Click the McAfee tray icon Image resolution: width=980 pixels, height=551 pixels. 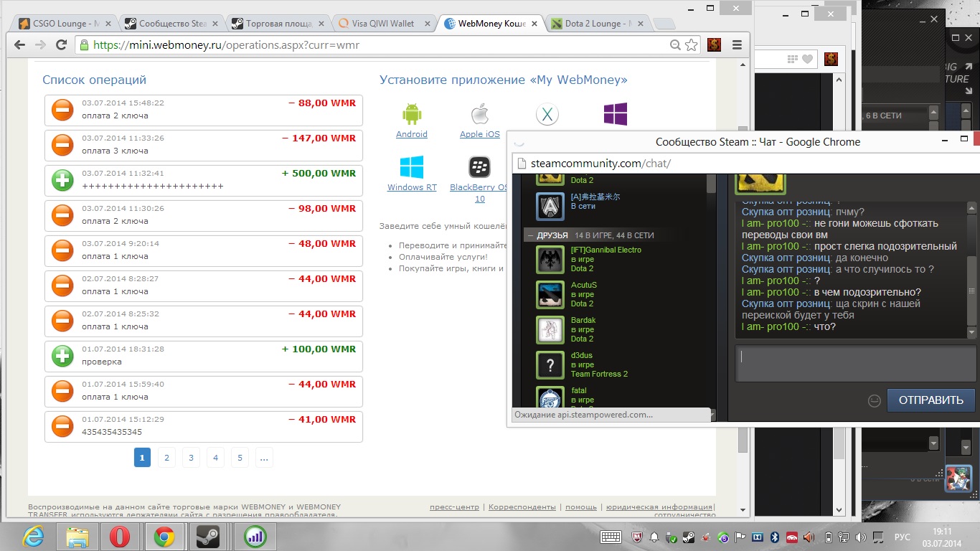click(x=637, y=537)
